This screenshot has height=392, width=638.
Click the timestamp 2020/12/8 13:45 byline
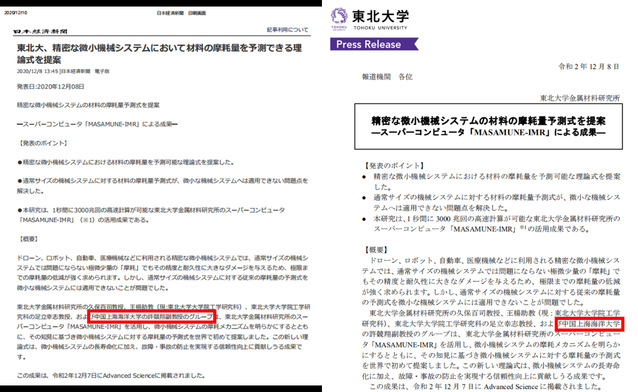(63, 71)
